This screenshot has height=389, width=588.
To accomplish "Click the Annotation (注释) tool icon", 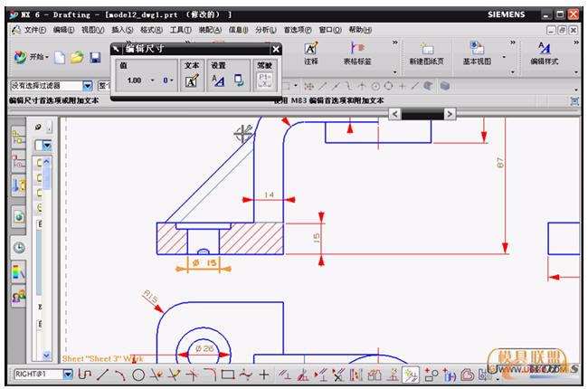I will [x=311, y=49].
